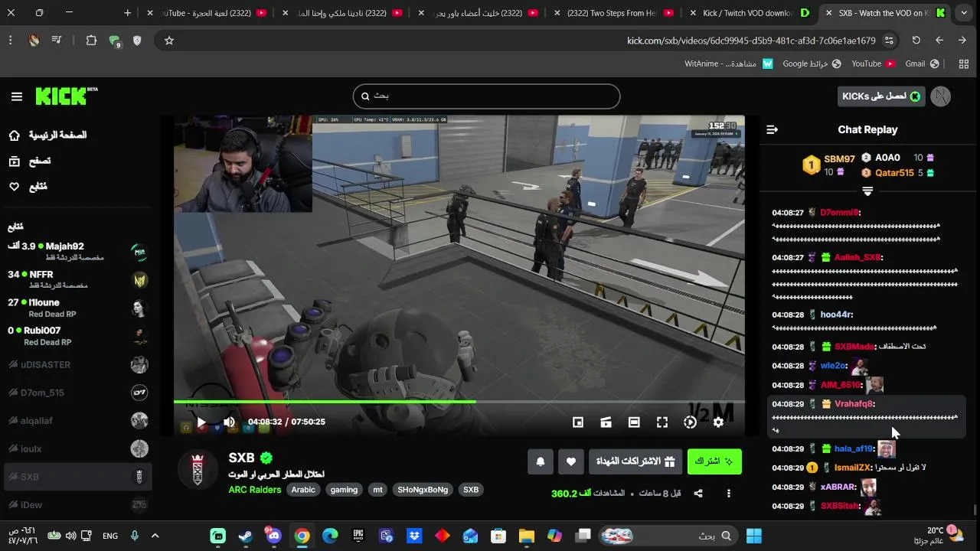Click the Arabic tag

303,490
